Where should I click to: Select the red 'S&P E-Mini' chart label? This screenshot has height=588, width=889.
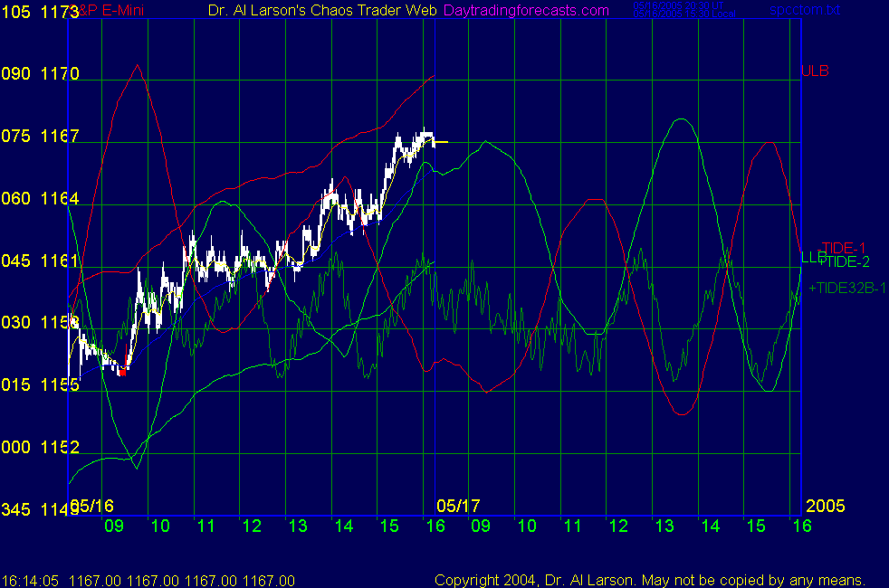[x=109, y=11]
